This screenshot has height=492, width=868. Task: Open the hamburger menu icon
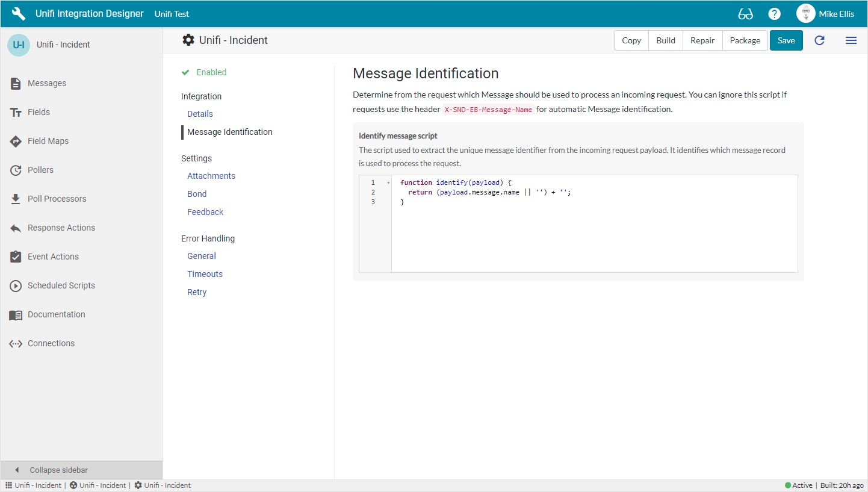(851, 40)
